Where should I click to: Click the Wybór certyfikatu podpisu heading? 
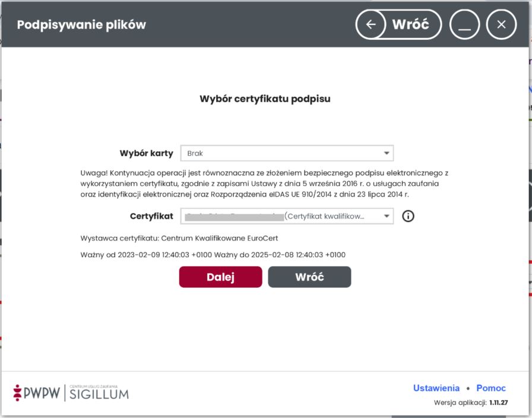point(265,99)
